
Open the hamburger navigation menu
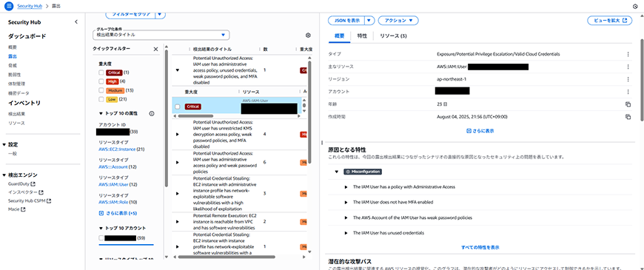point(9,6)
